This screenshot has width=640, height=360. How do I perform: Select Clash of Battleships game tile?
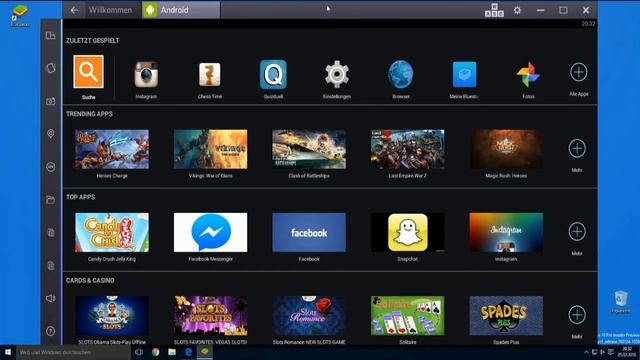(309, 149)
